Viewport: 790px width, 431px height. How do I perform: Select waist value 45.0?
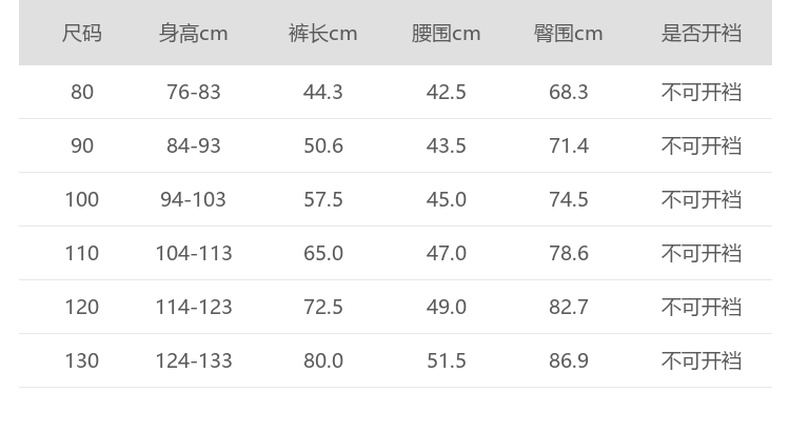446,200
